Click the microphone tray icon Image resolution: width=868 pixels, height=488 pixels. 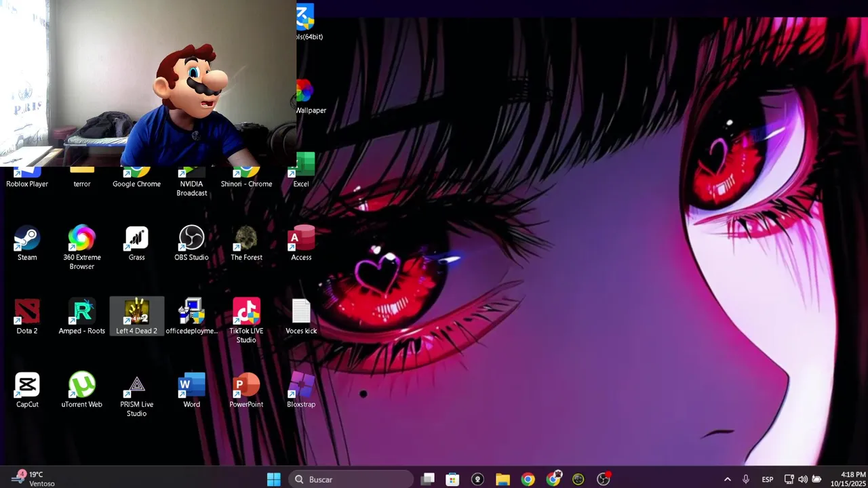point(746,479)
